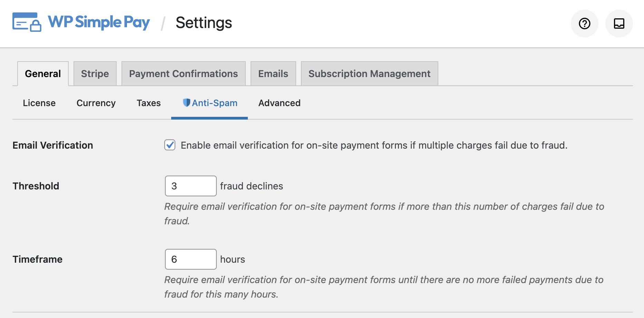View Currency settings
This screenshot has height=318, width=644.
click(x=96, y=103)
